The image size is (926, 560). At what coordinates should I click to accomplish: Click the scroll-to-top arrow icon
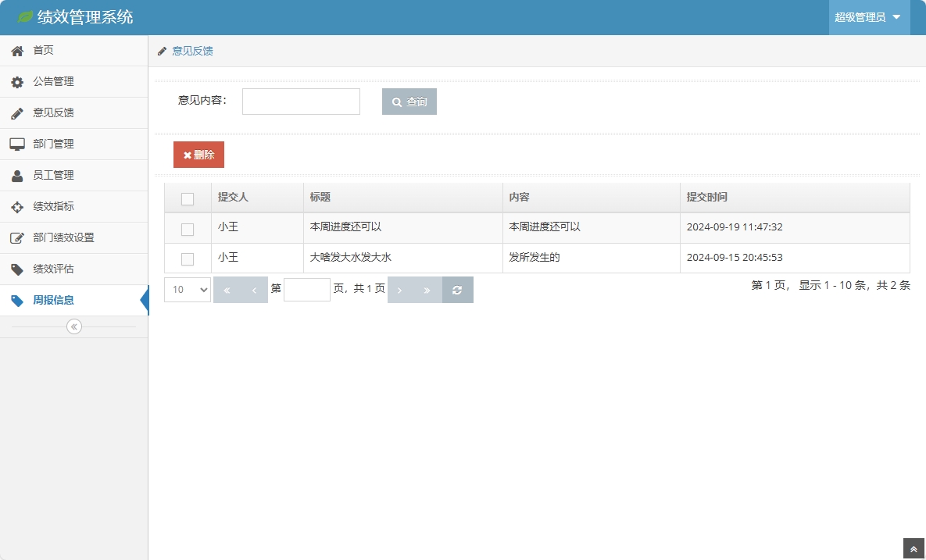pos(913,549)
